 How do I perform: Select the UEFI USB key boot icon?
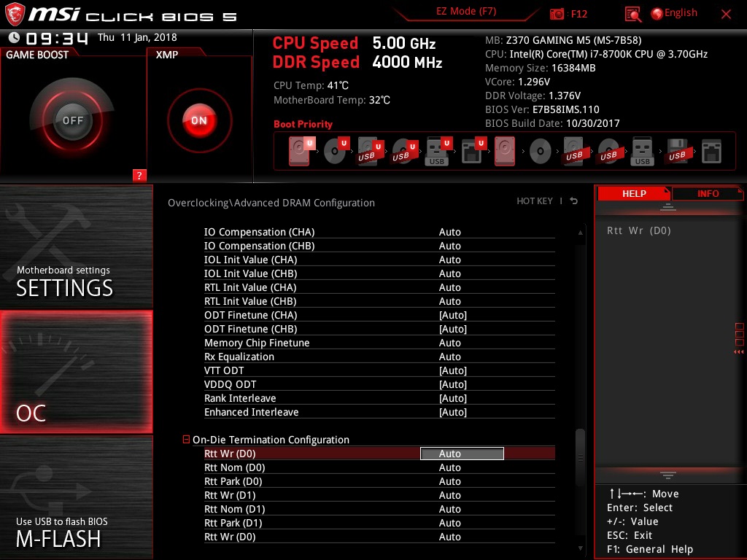tap(438, 152)
